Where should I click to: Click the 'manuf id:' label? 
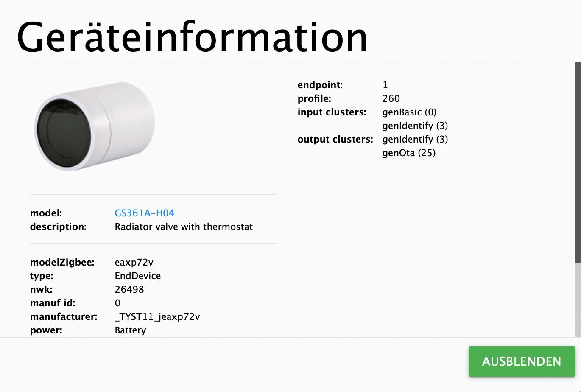click(53, 303)
